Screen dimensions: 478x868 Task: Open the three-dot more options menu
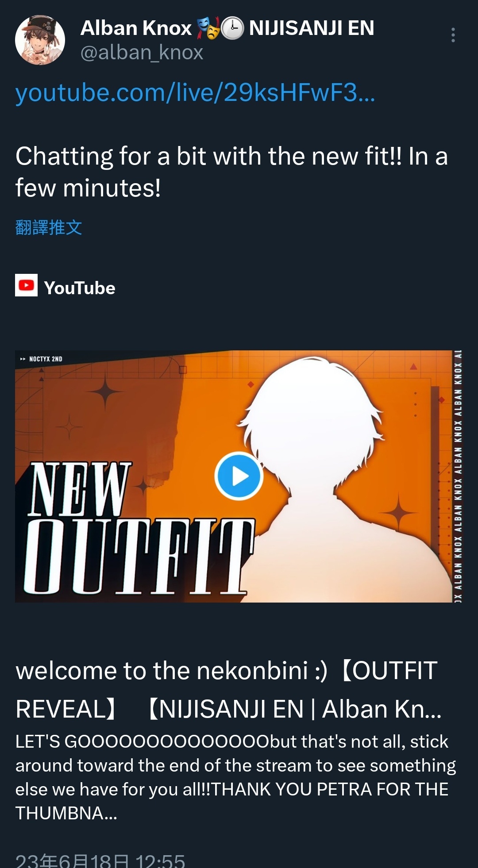(453, 35)
